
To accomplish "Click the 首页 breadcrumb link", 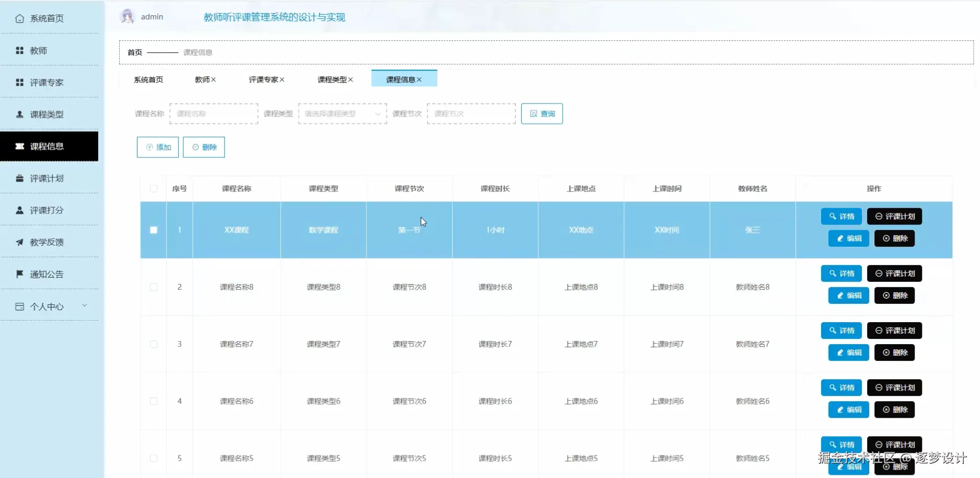I will [135, 52].
